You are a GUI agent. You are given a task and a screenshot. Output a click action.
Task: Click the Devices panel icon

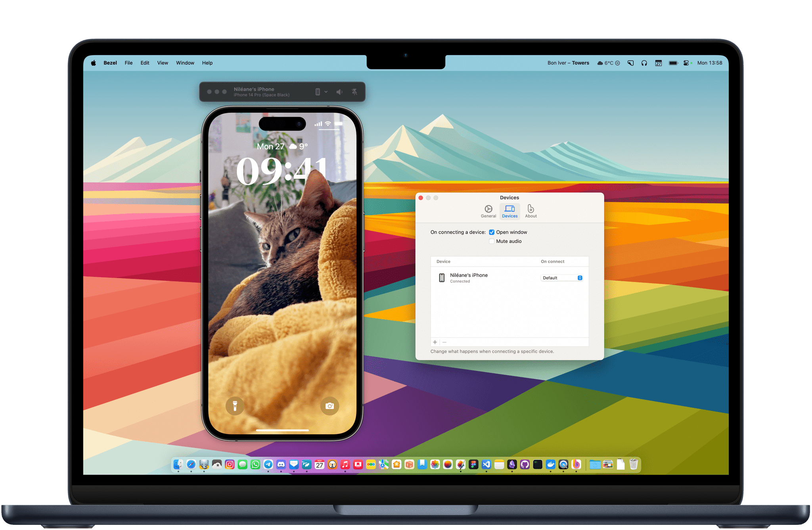pos(509,210)
